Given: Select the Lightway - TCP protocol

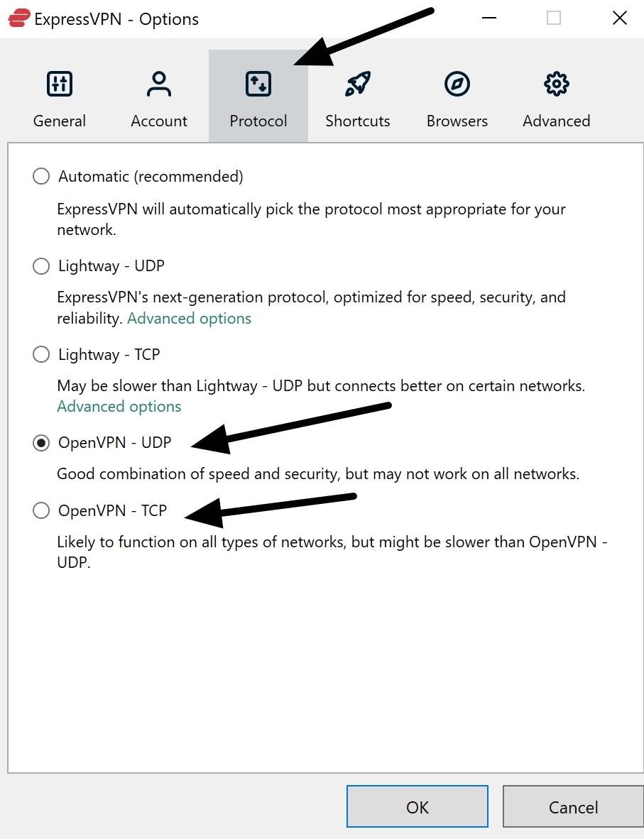Looking at the screenshot, I should (40, 354).
